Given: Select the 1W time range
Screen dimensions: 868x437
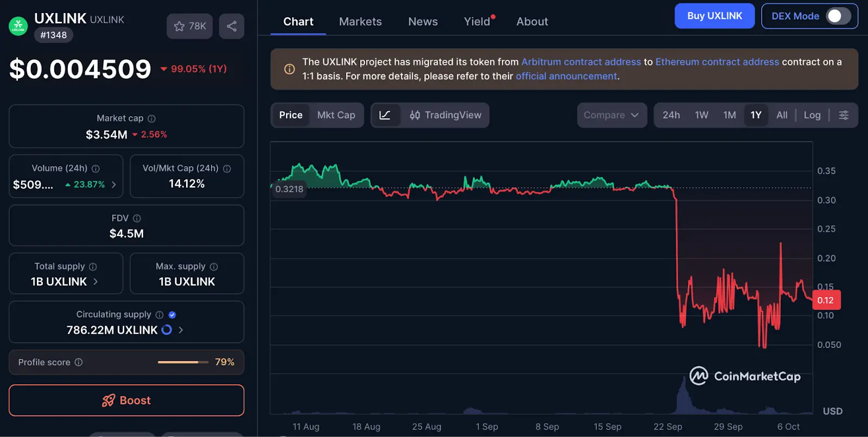Looking at the screenshot, I should coord(701,115).
